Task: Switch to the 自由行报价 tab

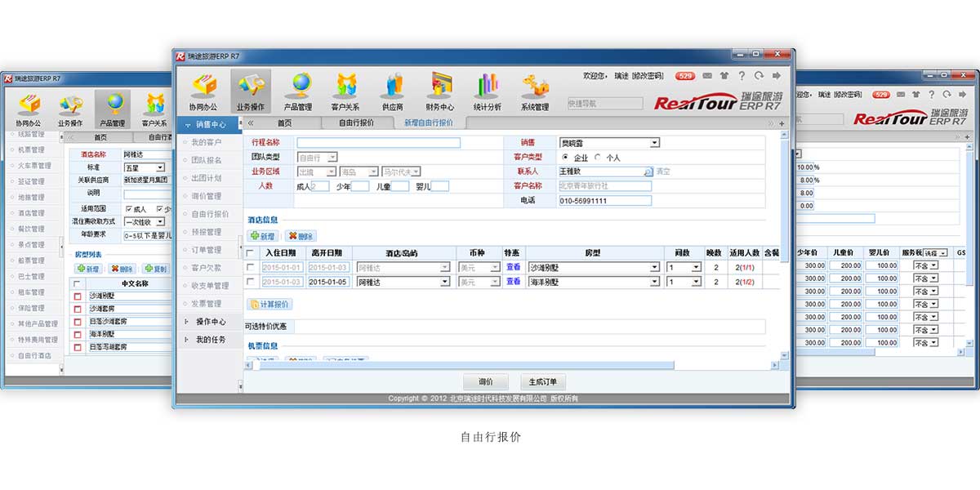Action: tap(356, 122)
